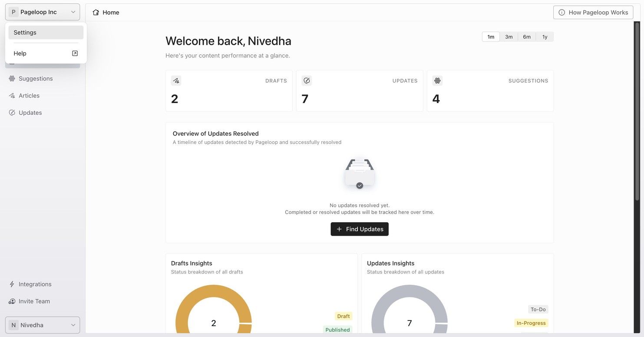The width and height of the screenshot is (644, 337).
Task: Click the Updates sidebar icon
Action: coord(12,113)
